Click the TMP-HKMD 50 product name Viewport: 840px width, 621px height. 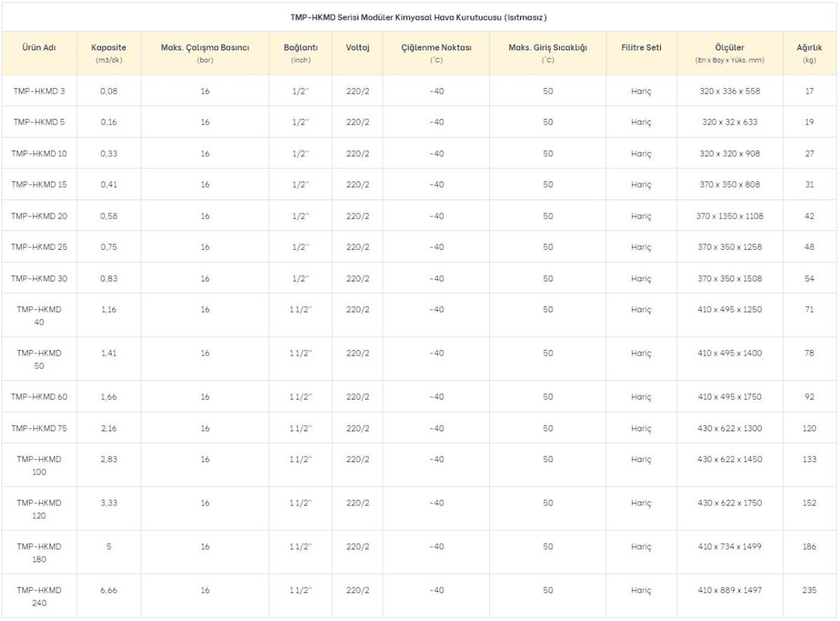[x=39, y=359]
